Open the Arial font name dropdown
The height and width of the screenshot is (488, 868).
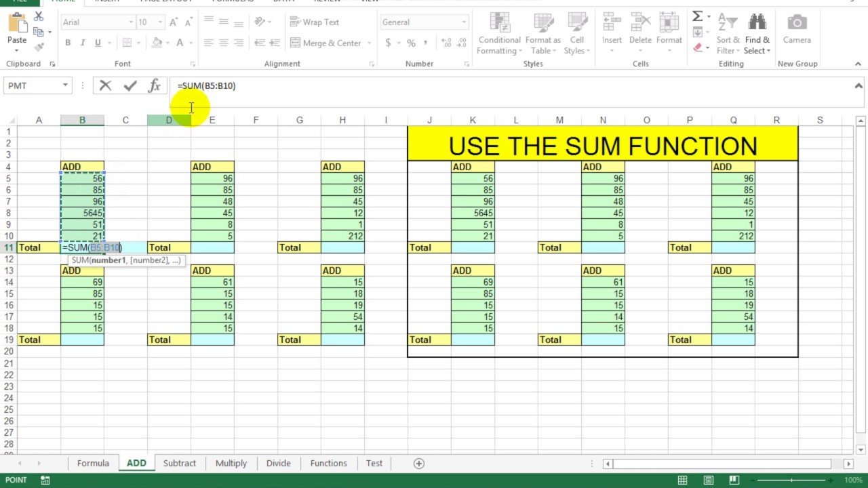131,22
